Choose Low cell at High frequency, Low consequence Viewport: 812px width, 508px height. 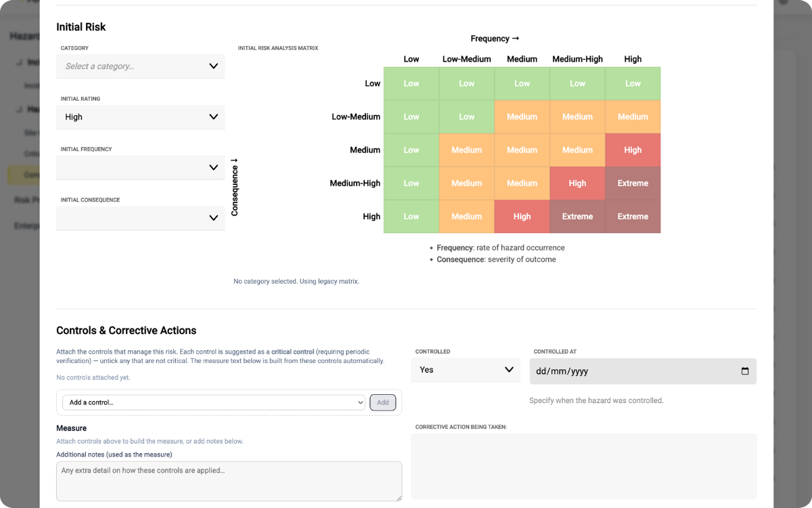pos(633,84)
